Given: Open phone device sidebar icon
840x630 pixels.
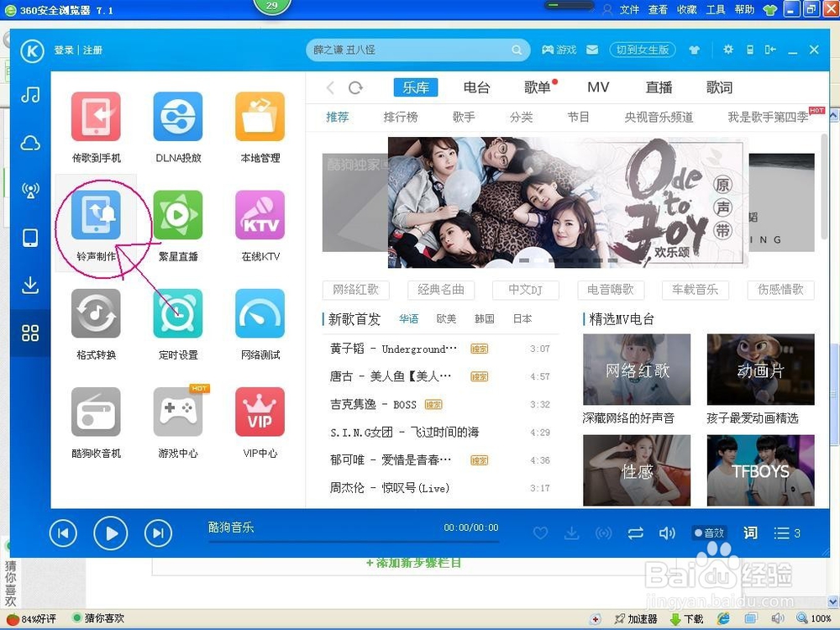Looking at the screenshot, I should point(30,238).
